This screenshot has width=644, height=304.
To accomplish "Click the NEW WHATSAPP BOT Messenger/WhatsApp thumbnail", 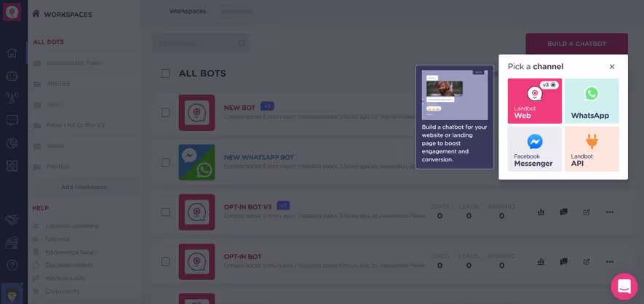I will click(196, 162).
